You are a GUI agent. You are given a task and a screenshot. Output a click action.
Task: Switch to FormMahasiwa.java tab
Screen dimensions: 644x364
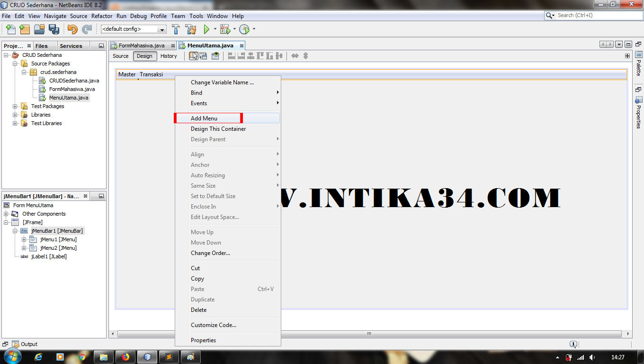[143, 45]
